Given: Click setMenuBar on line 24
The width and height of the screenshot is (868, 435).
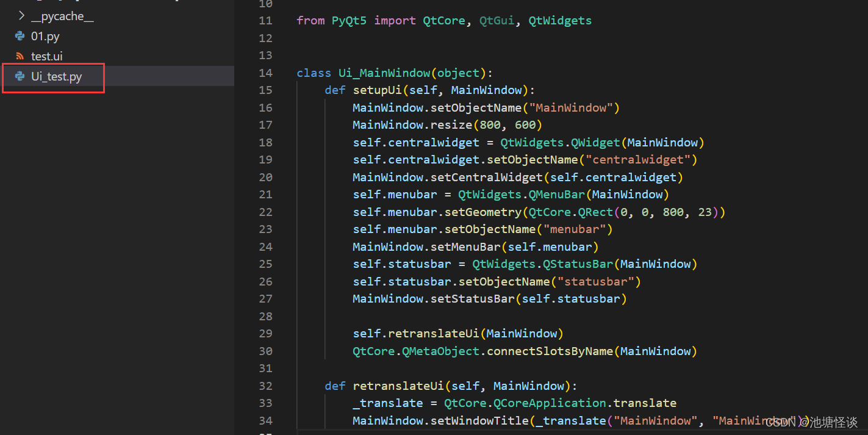Looking at the screenshot, I should coord(465,246).
